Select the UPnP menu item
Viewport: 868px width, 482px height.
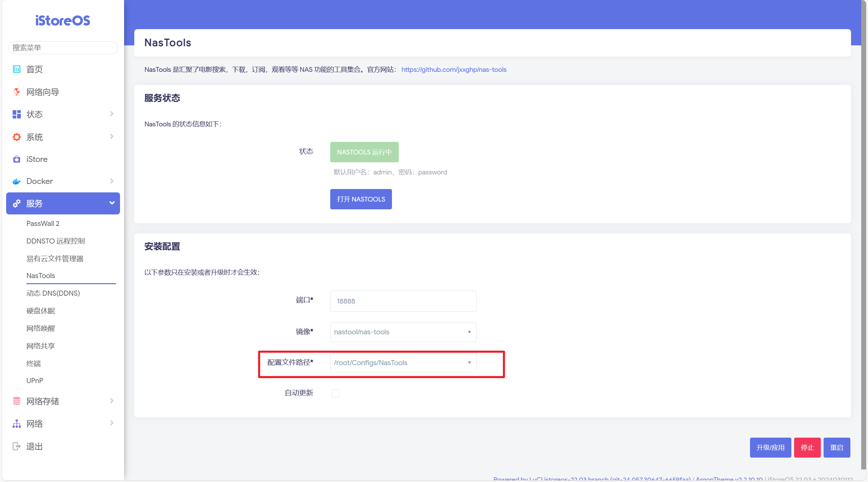(x=35, y=381)
